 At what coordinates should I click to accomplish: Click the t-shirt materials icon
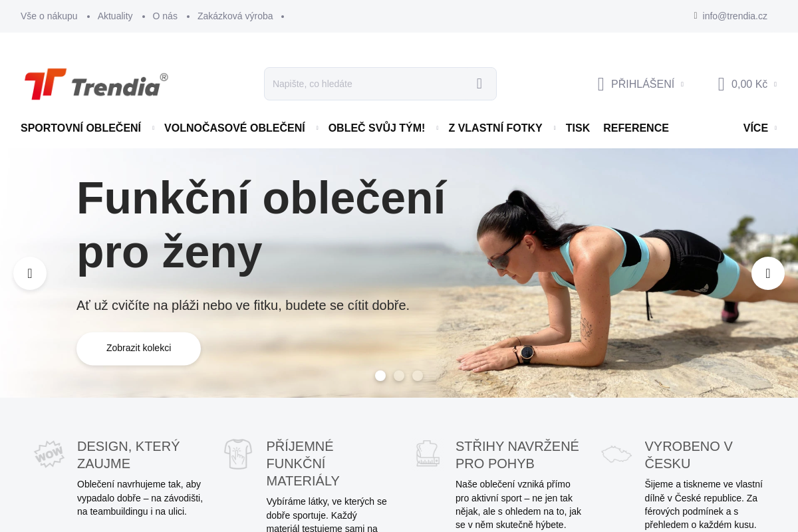pyautogui.click(x=238, y=454)
